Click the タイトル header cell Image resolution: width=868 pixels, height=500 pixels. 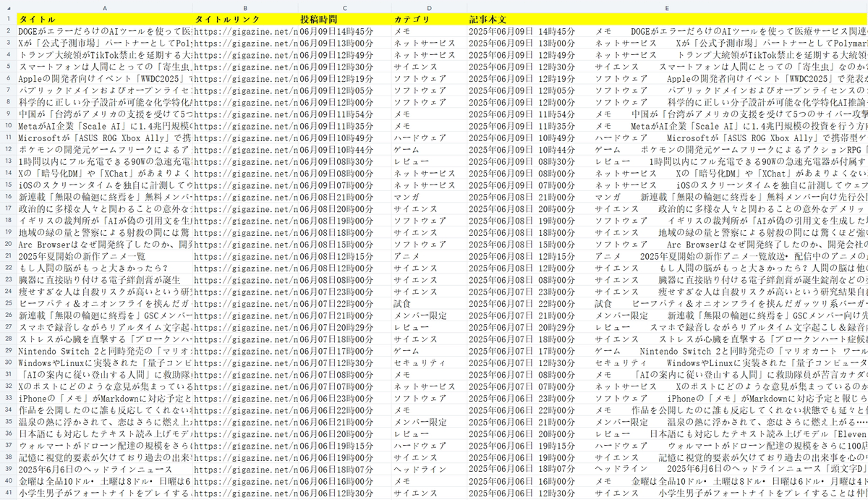(x=105, y=20)
